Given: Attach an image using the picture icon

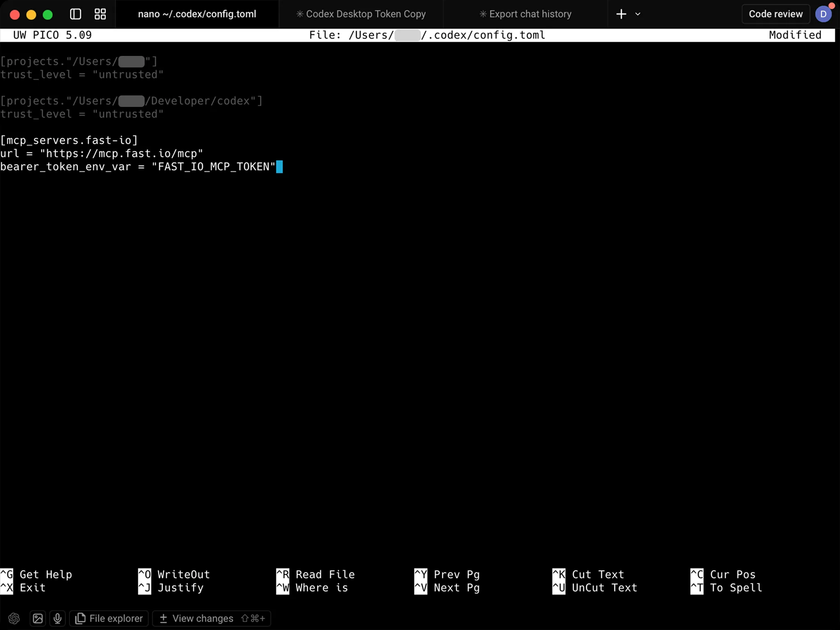Looking at the screenshot, I should click(37, 618).
